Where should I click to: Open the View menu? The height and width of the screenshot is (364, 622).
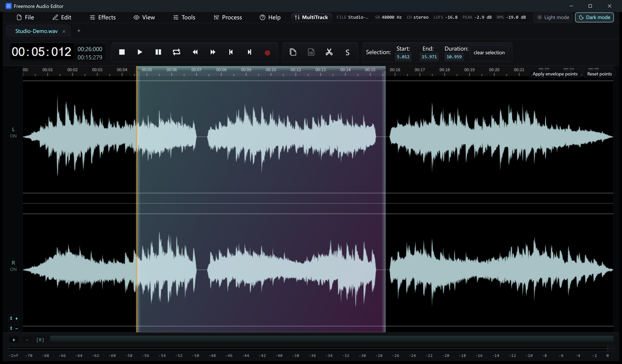[x=144, y=17]
